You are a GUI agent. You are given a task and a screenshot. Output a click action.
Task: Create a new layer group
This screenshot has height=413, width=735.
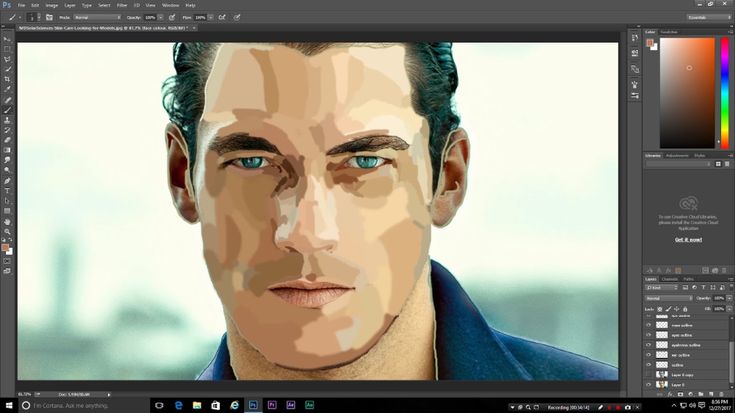[701, 395]
